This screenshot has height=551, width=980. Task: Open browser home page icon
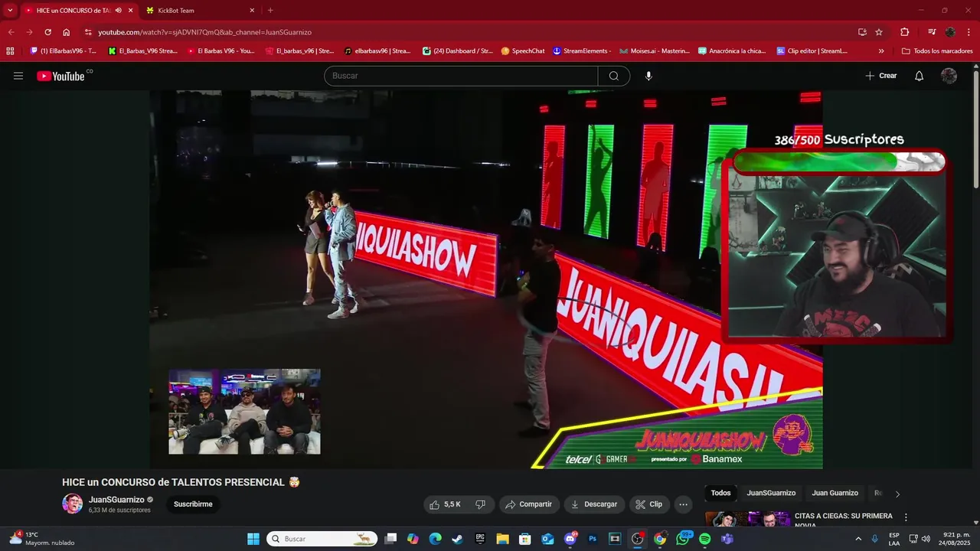pyautogui.click(x=66, y=32)
